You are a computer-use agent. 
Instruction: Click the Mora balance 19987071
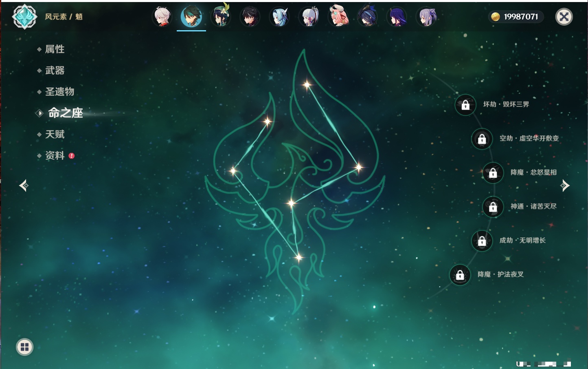[521, 17]
